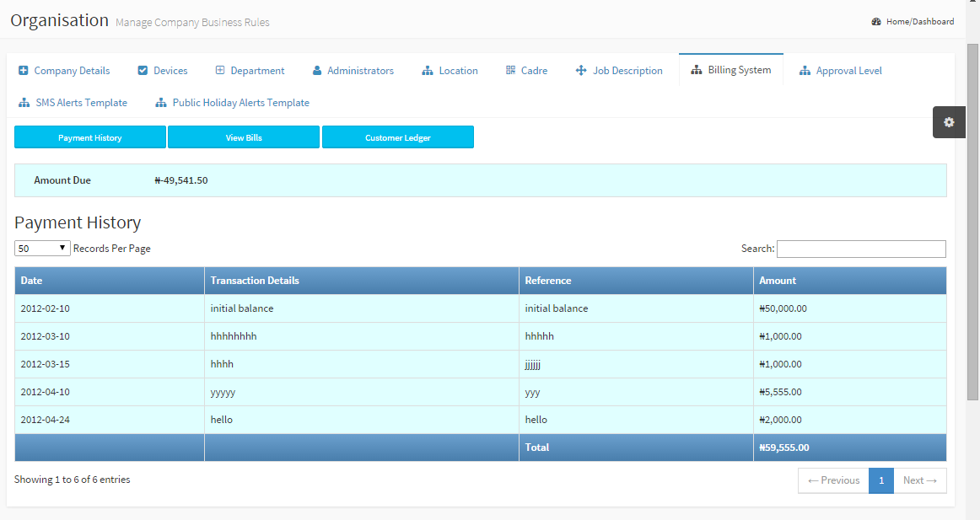Click the Department tab icon
The width and height of the screenshot is (980, 520).
(220, 71)
